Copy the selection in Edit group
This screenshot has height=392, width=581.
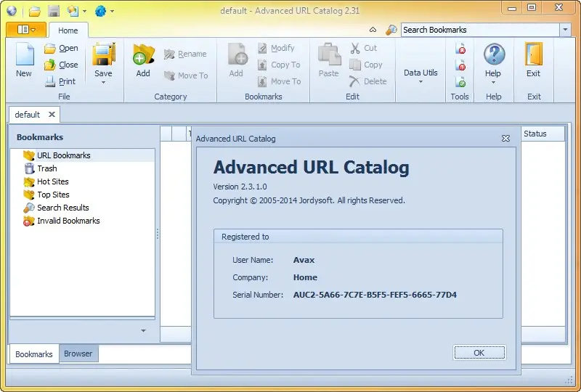coord(366,65)
